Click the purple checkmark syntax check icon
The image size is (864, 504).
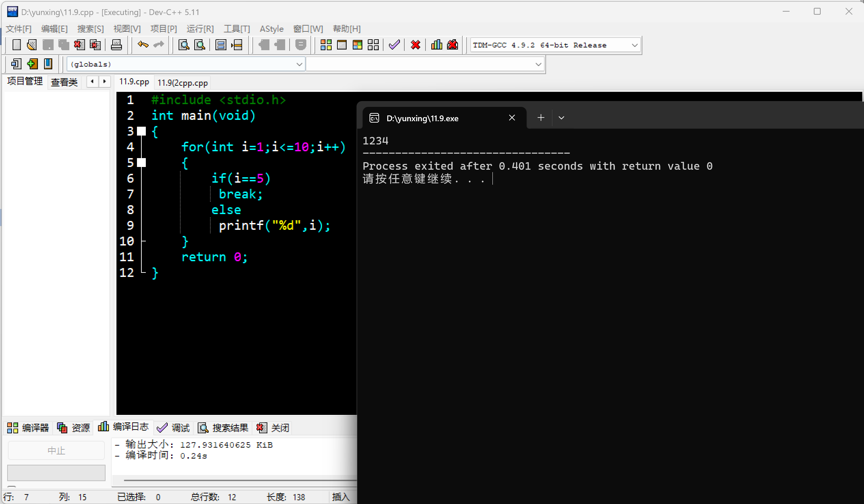tap(394, 45)
